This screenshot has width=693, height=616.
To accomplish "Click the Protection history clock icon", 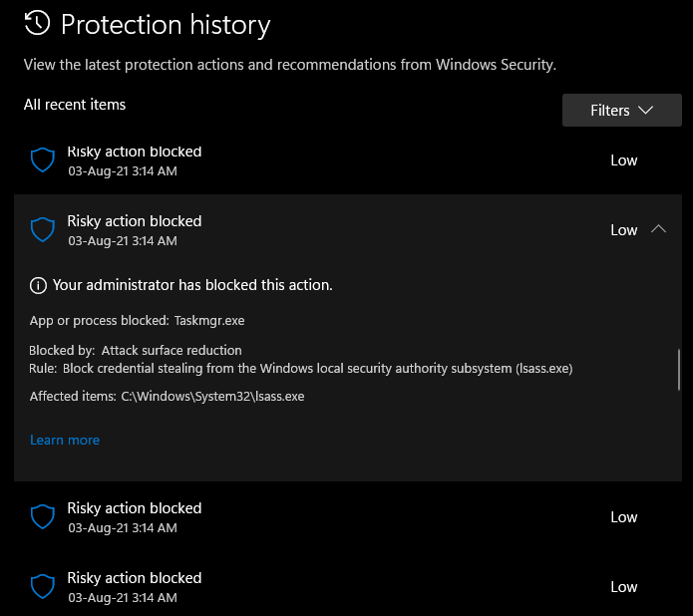I will [x=37, y=23].
